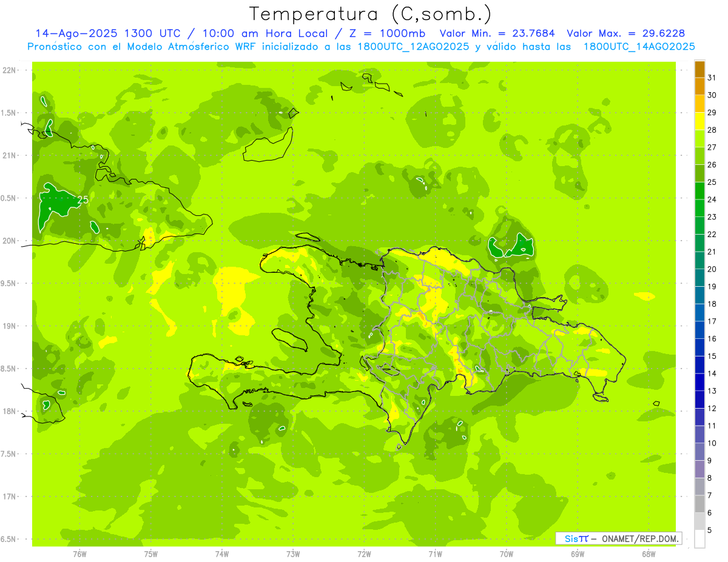
Task: Click the legend value "16"
Action: click(712, 339)
